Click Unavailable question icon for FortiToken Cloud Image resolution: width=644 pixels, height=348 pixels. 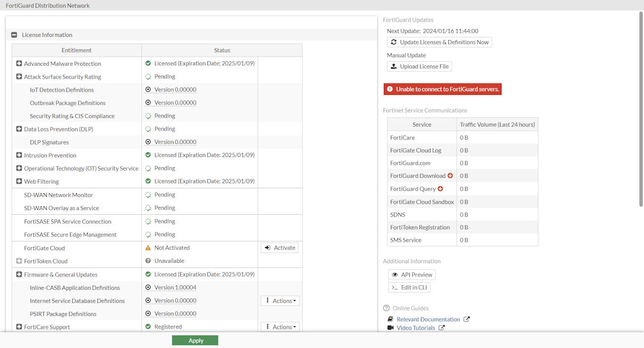click(x=148, y=261)
